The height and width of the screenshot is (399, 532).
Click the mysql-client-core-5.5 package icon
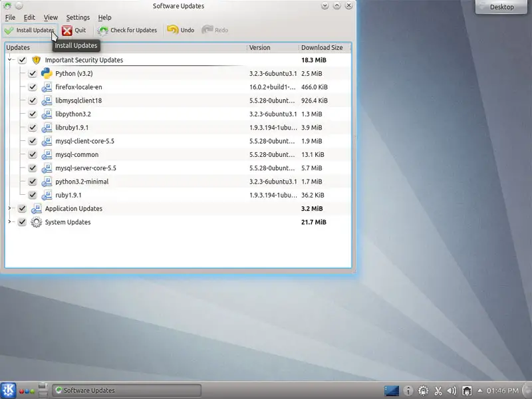(x=47, y=141)
